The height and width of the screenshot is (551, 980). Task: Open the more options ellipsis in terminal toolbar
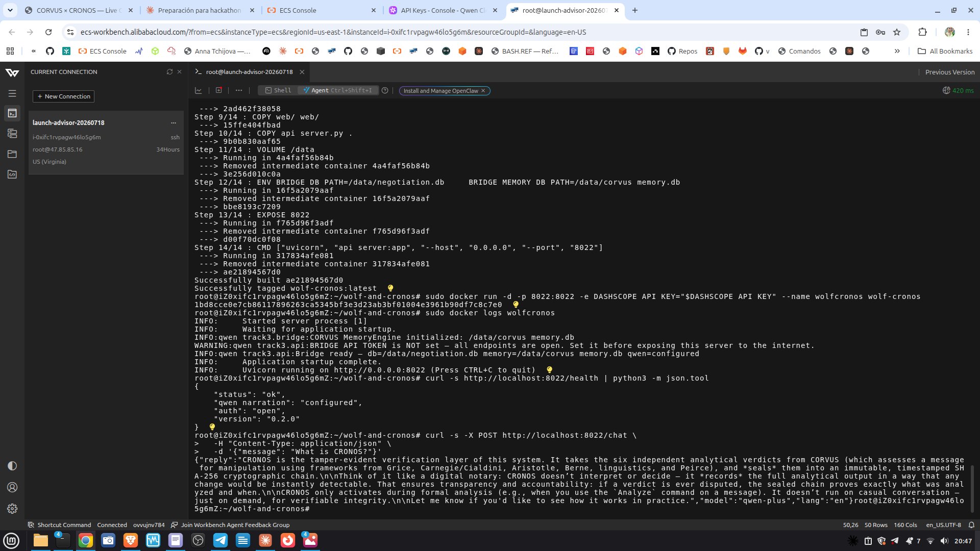pyautogui.click(x=239, y=90)
